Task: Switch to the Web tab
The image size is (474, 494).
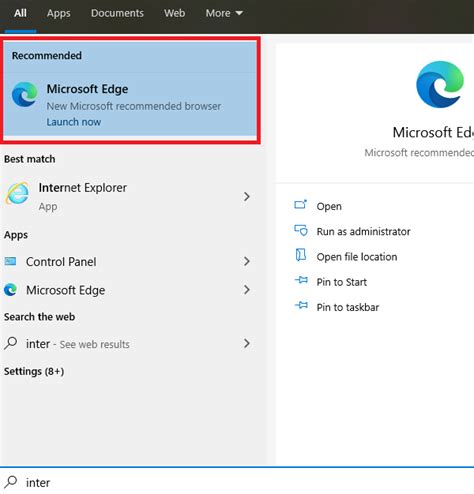Action: click(x=174, y=13)
